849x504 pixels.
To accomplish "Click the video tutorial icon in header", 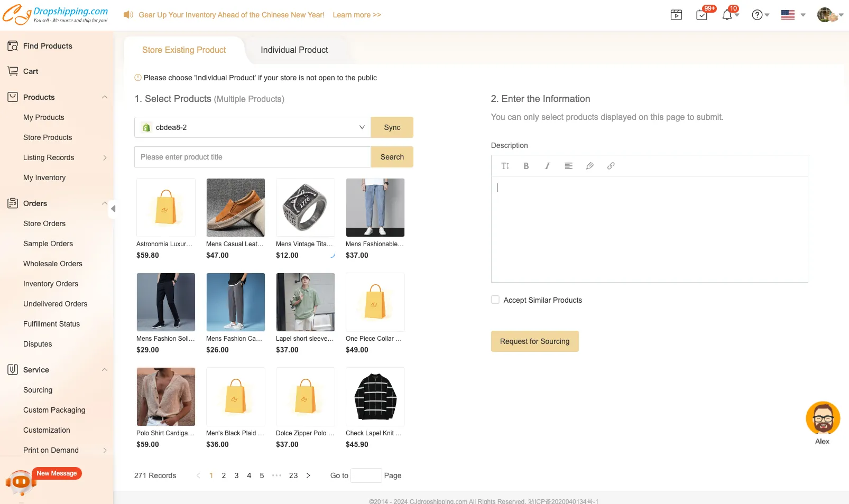I will (x=676, y=15).
